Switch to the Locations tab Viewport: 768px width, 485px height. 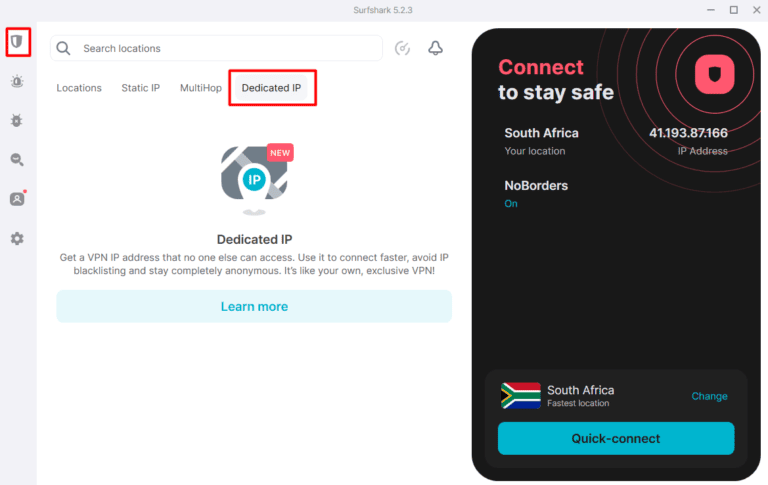[x=79, y=88]
